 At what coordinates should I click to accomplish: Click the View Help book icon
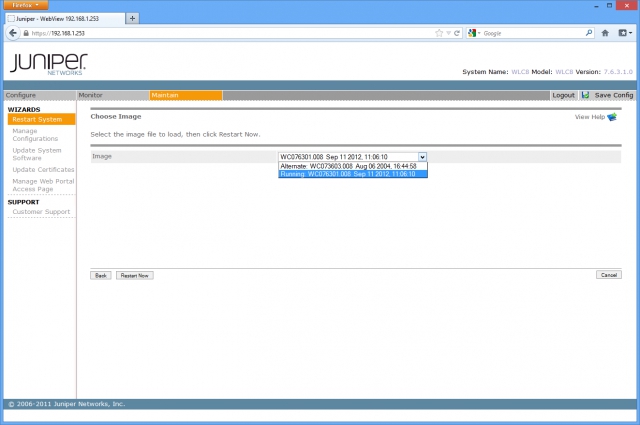612,117
